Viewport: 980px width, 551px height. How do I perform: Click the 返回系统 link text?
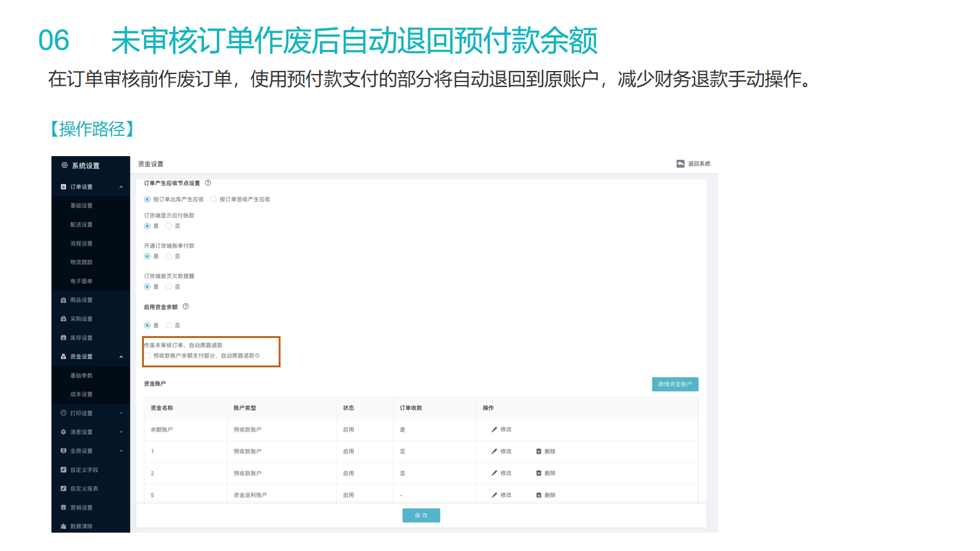click(x=699, y=163)
